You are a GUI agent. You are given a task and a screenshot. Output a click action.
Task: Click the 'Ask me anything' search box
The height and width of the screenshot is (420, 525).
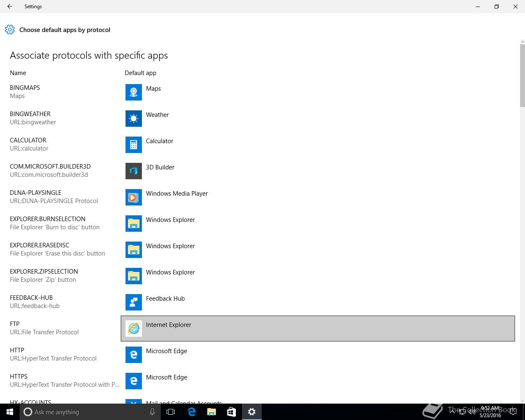90,412
